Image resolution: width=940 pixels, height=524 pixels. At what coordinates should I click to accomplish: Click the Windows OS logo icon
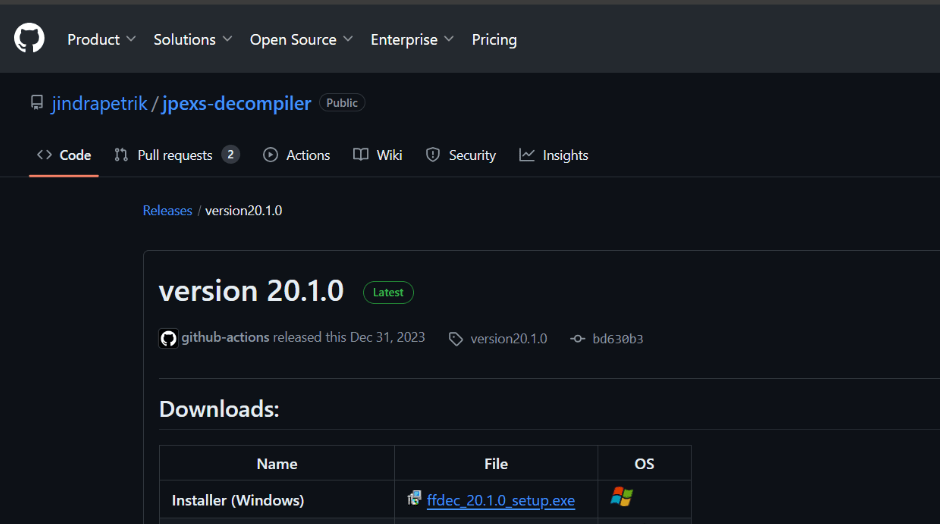(622, 496)
